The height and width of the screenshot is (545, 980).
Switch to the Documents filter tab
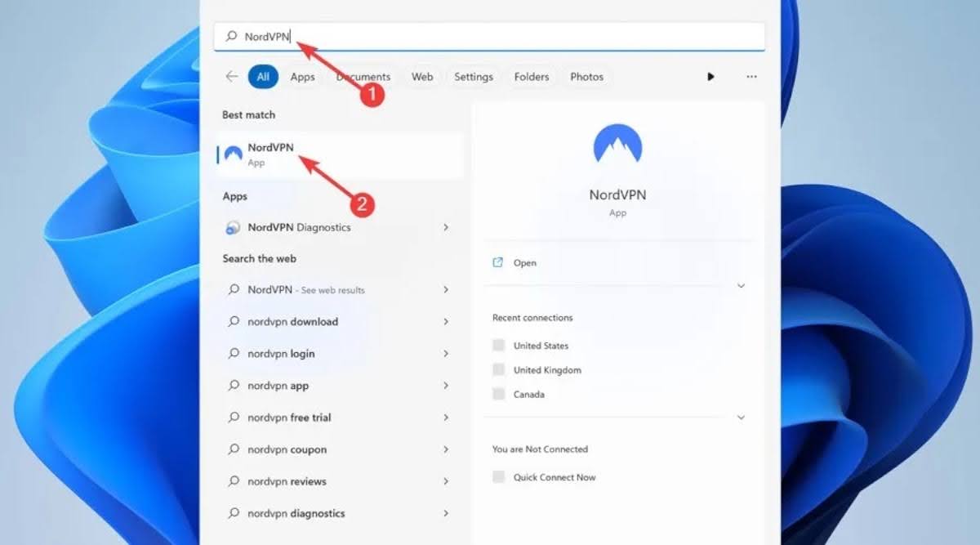pos(363,77)
